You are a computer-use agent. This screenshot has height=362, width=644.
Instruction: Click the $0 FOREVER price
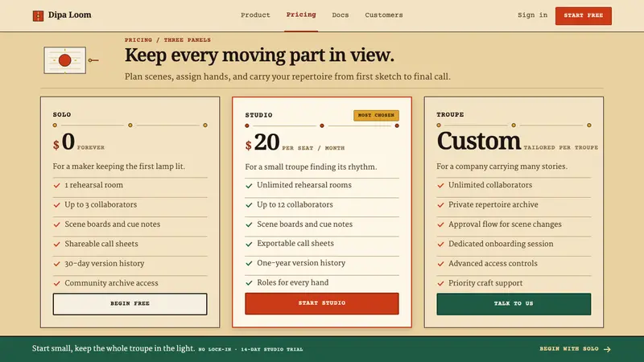tap(79, 142)
